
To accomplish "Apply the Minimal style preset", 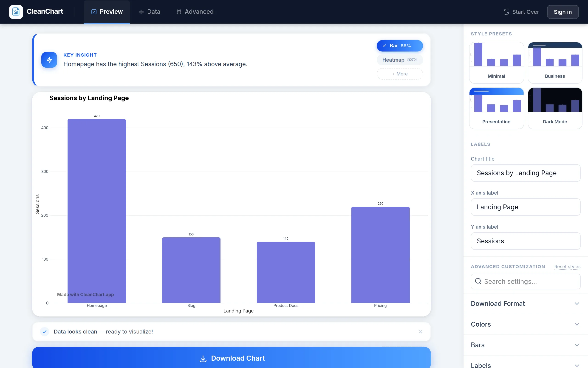I will 496,63.
